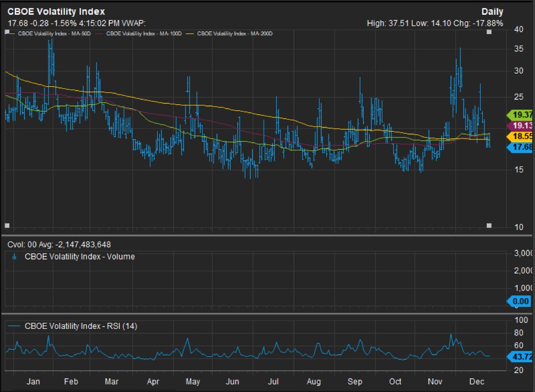
Task: Click the Jul label on time axis
Action: (273, 382)
